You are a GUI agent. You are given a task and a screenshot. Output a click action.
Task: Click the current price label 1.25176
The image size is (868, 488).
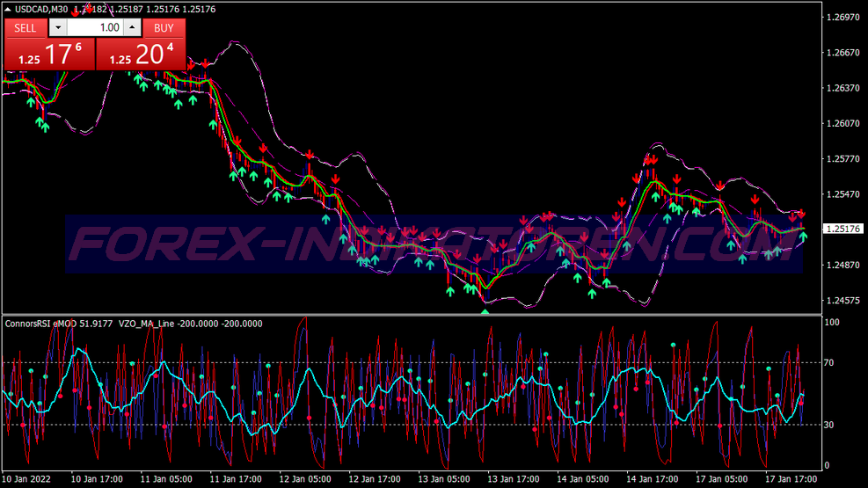[x=842, y=229]
